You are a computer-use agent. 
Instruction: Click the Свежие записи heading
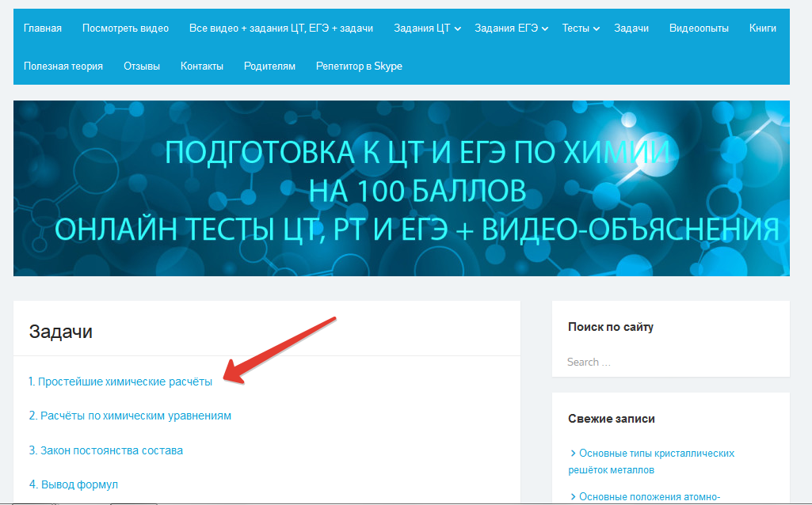point(611,419)
